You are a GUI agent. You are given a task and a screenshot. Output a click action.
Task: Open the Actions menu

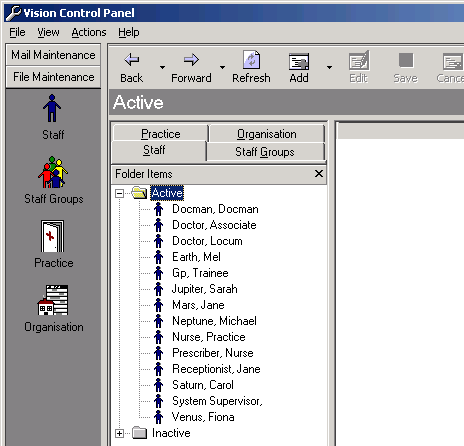[89, 32]
